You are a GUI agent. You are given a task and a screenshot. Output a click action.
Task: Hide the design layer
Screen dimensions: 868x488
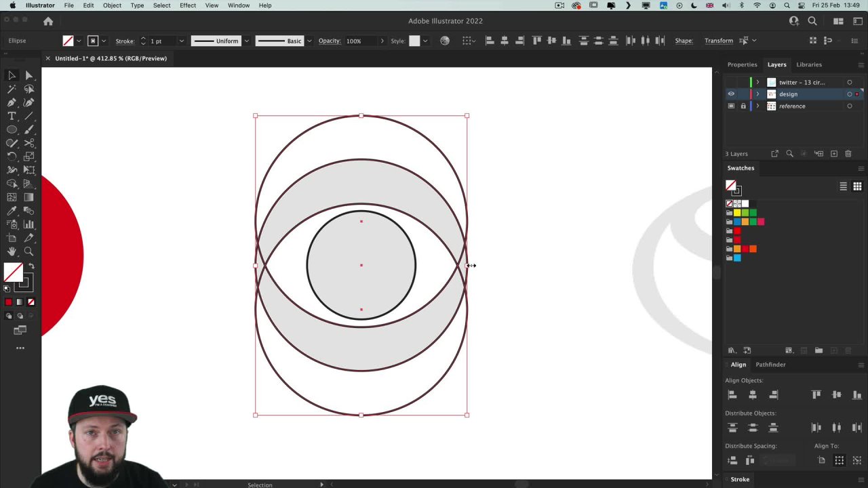coord(731,94)
